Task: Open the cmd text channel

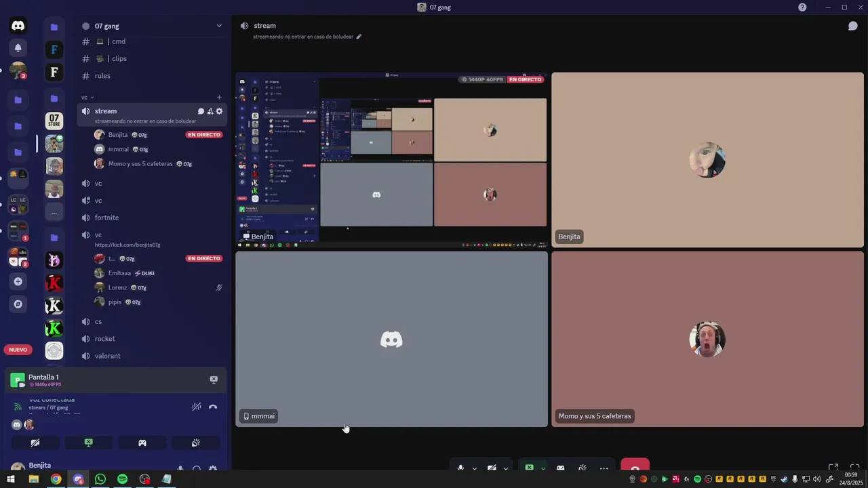Action: (153, 41)
